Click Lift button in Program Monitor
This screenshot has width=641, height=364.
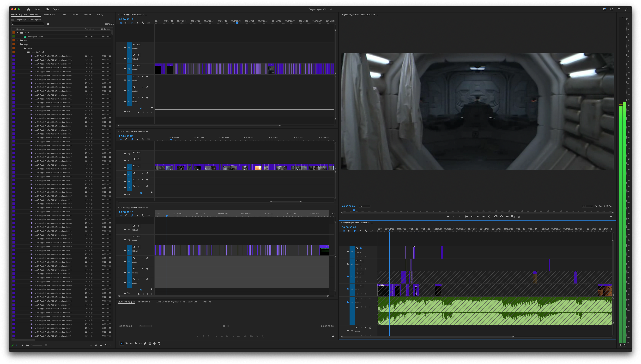[x=496, y=216]
